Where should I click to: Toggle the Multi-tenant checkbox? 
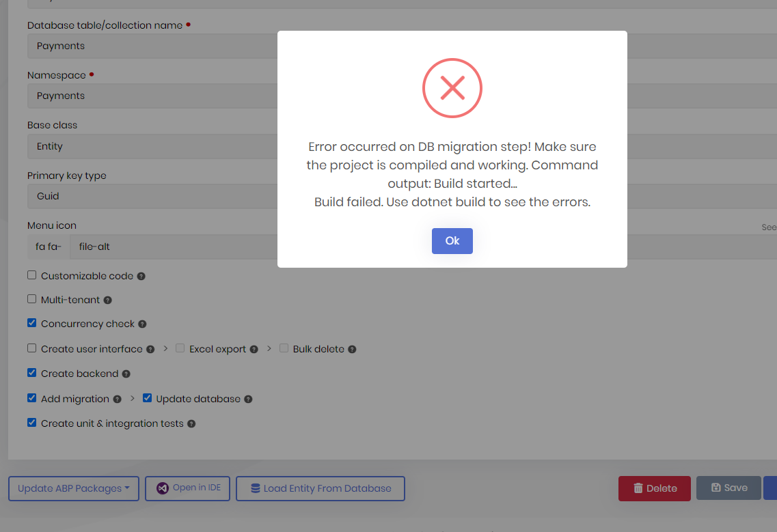31,299
